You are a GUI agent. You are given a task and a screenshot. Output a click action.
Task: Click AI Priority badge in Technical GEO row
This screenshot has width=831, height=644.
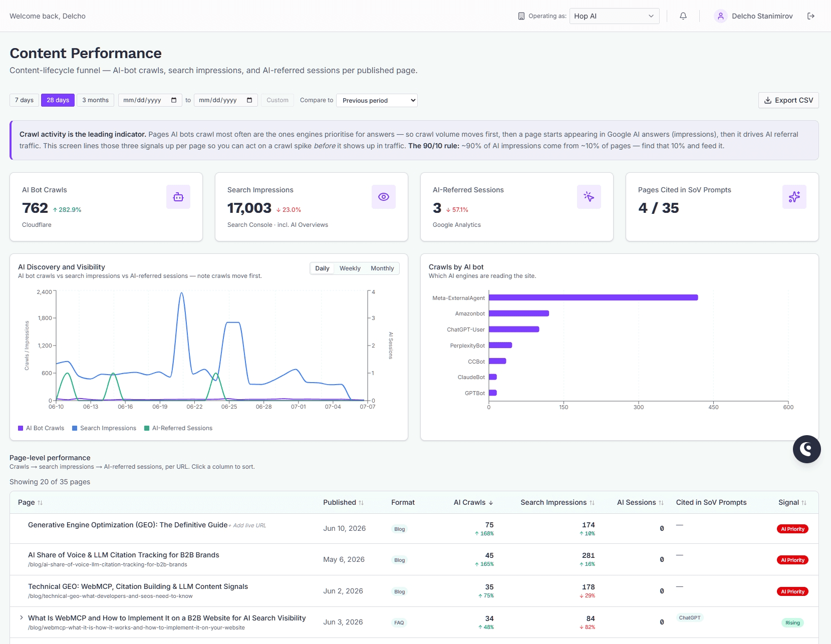pyautogui.click(x=792, y=591)
